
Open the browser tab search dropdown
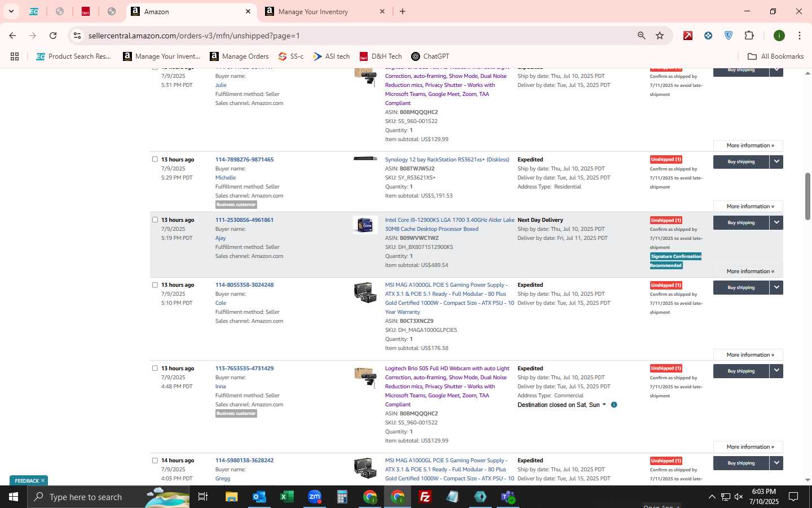(11, 11)
